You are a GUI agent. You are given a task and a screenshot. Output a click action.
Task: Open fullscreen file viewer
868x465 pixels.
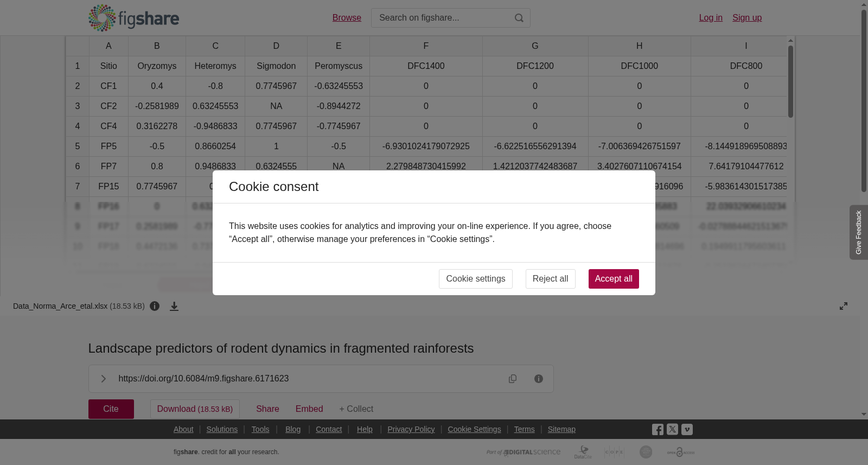(844, 306)
